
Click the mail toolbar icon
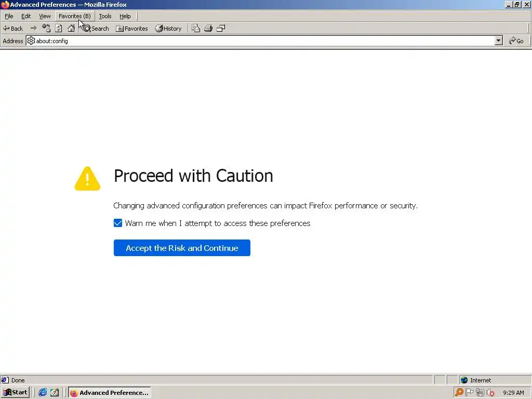pos(196,28)
